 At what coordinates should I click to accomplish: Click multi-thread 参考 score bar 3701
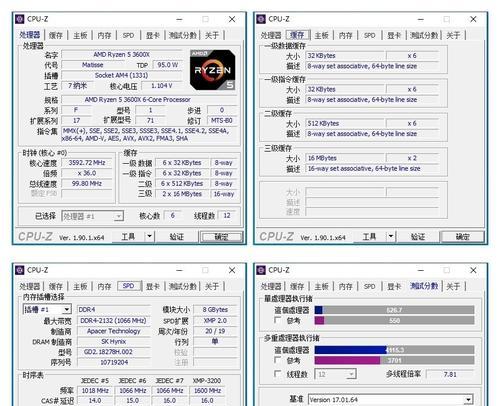click(x=394, y=360)
